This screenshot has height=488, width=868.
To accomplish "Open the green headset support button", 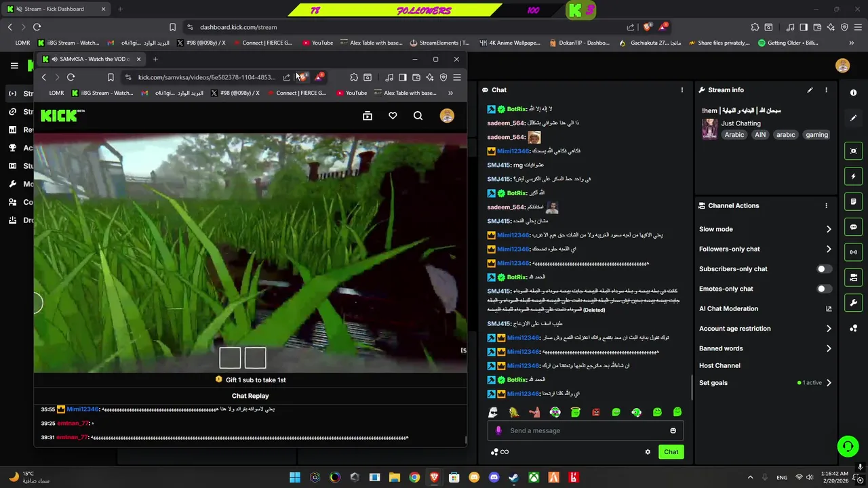I will [x=848, y=446].
